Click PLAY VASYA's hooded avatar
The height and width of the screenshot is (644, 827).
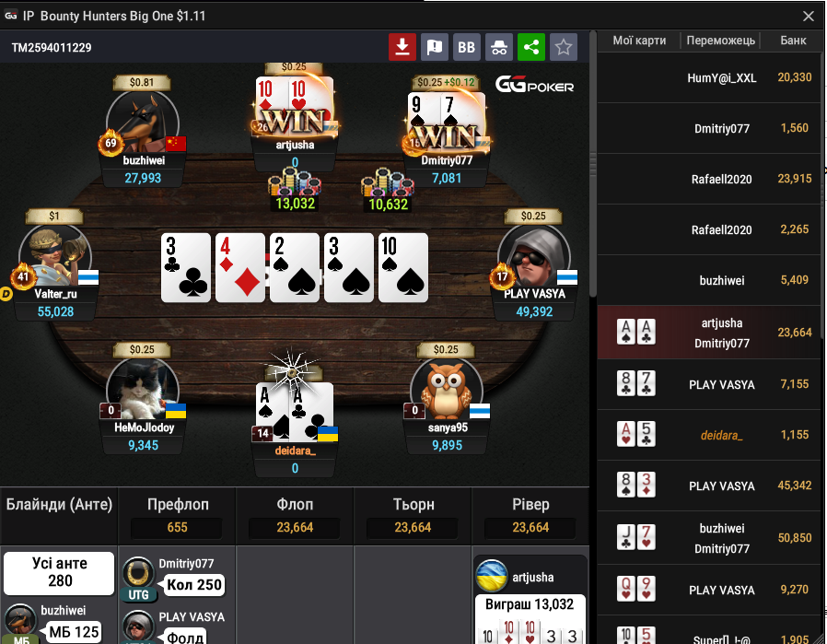click(534, 257)
